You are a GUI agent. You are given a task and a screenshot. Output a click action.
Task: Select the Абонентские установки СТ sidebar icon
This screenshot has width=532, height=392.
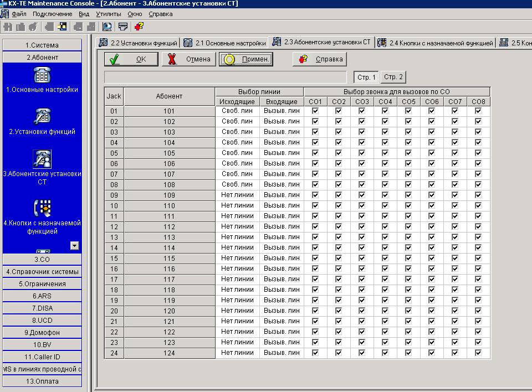tap(42, 159)
